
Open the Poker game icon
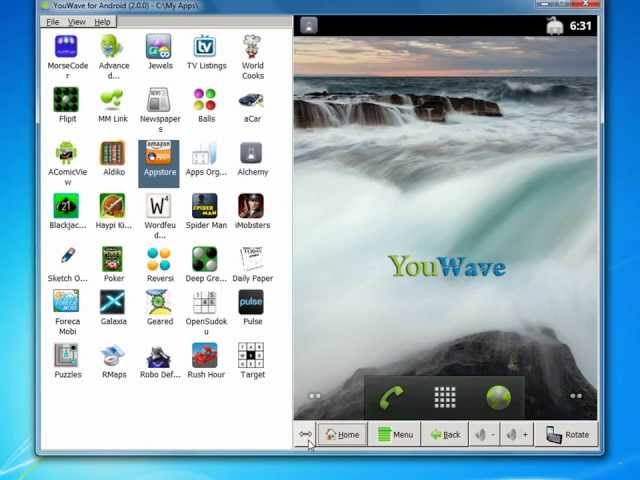(113, 259)
